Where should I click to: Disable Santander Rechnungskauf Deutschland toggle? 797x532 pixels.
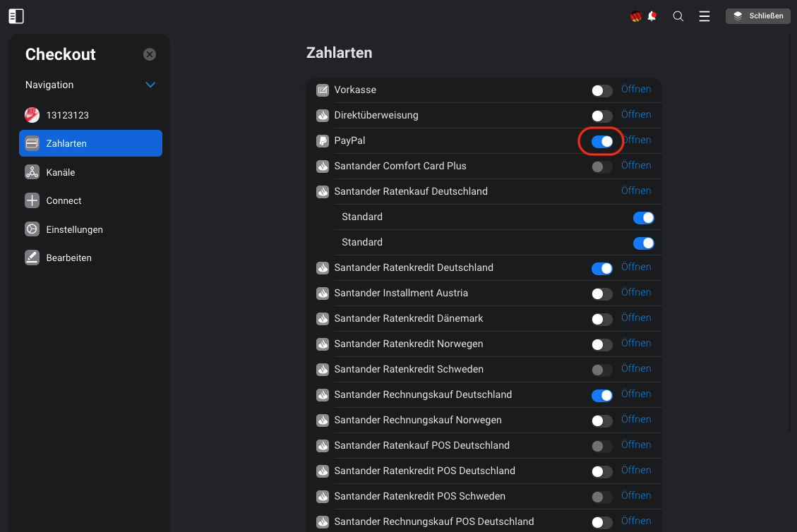pos(602,396)
